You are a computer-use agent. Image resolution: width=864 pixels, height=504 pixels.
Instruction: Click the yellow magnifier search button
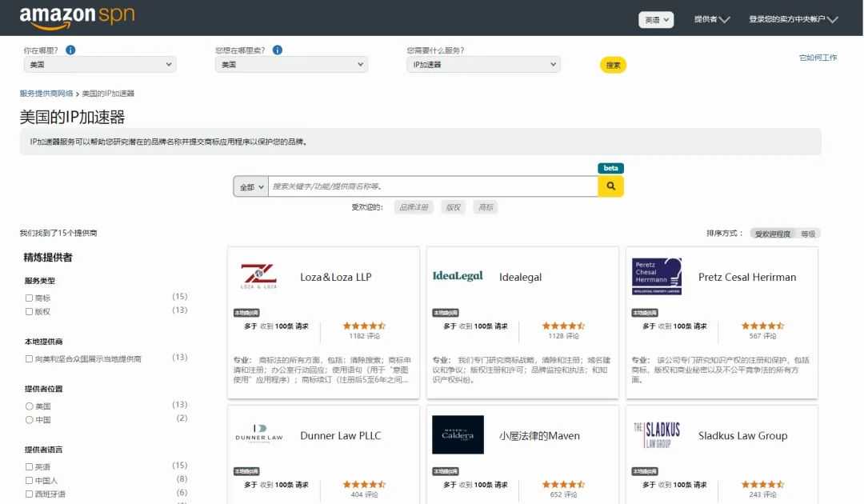tap(610, 186)
